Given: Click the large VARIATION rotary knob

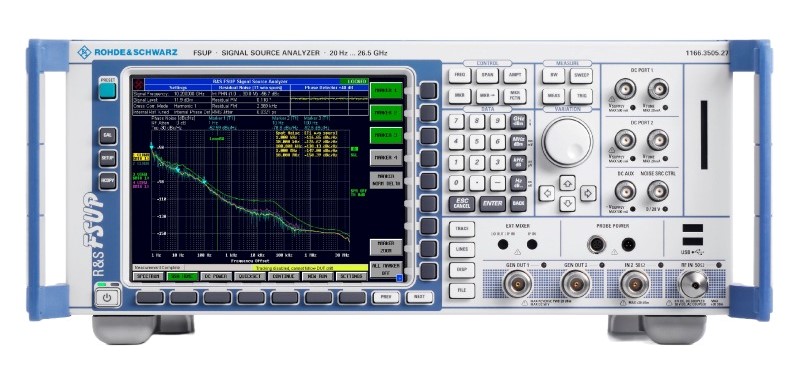Looking at the screenshot, I should click(567, 142).
